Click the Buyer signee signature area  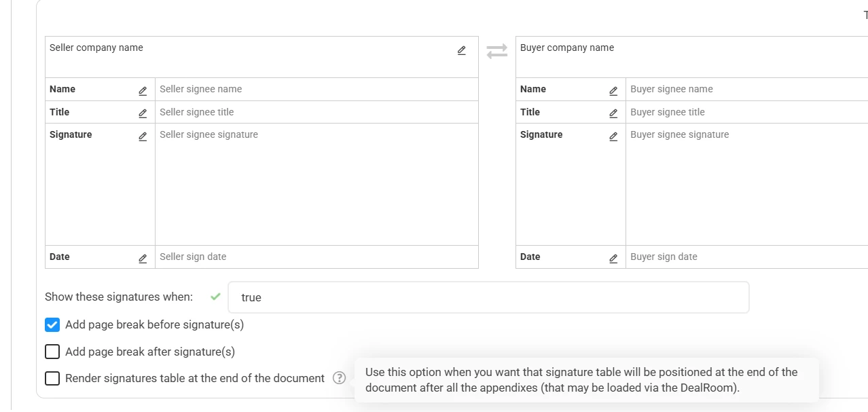746,183
